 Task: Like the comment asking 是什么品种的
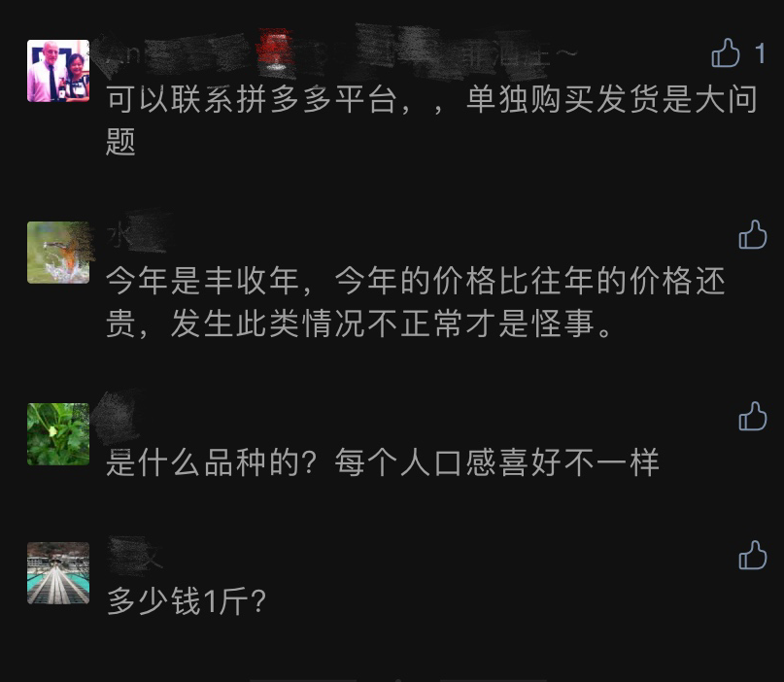[753, 416]
